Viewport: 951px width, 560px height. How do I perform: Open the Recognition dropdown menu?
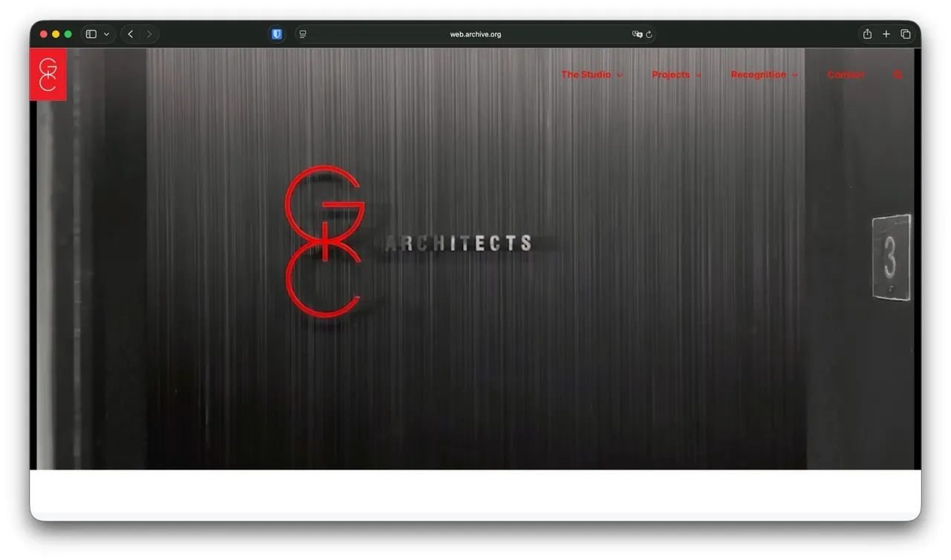click(759, 74)
